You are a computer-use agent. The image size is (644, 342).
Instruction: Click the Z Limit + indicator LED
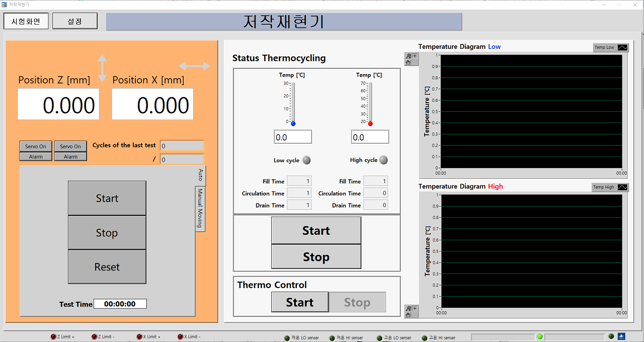tap(53, 336)
